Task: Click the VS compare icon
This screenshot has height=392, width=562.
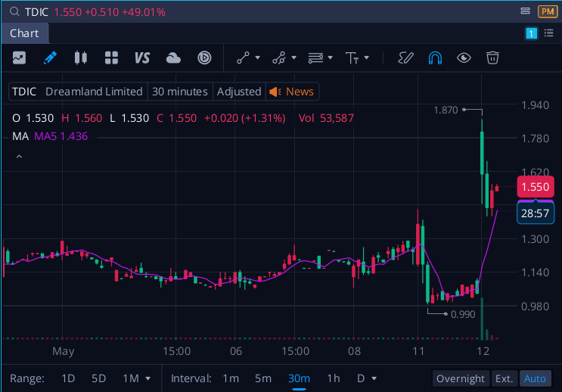Action: [x=142, y=58]
